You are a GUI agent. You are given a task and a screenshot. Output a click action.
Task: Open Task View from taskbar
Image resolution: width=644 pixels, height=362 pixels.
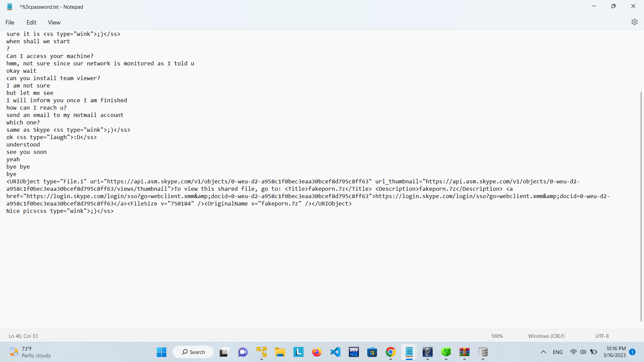pos(224,352)
